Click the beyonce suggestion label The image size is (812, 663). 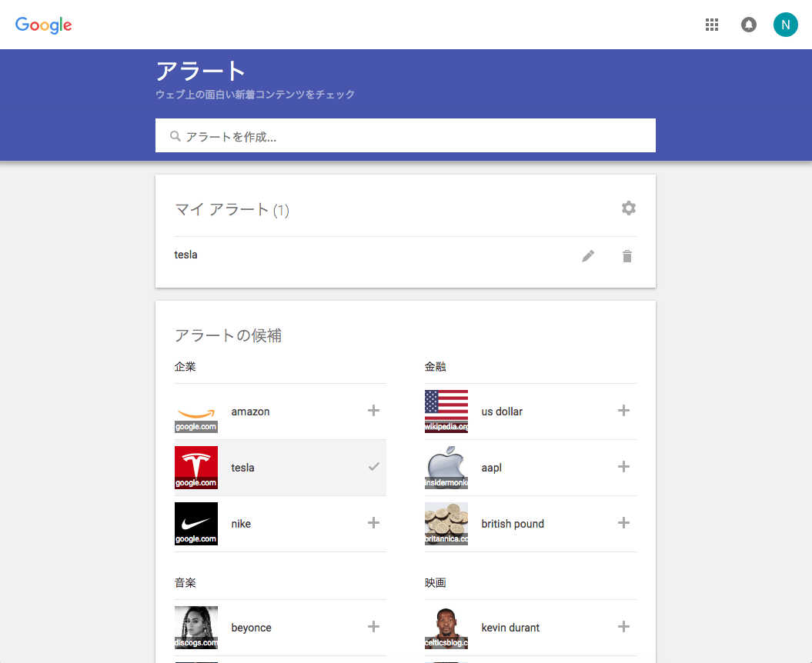point(251,628)
